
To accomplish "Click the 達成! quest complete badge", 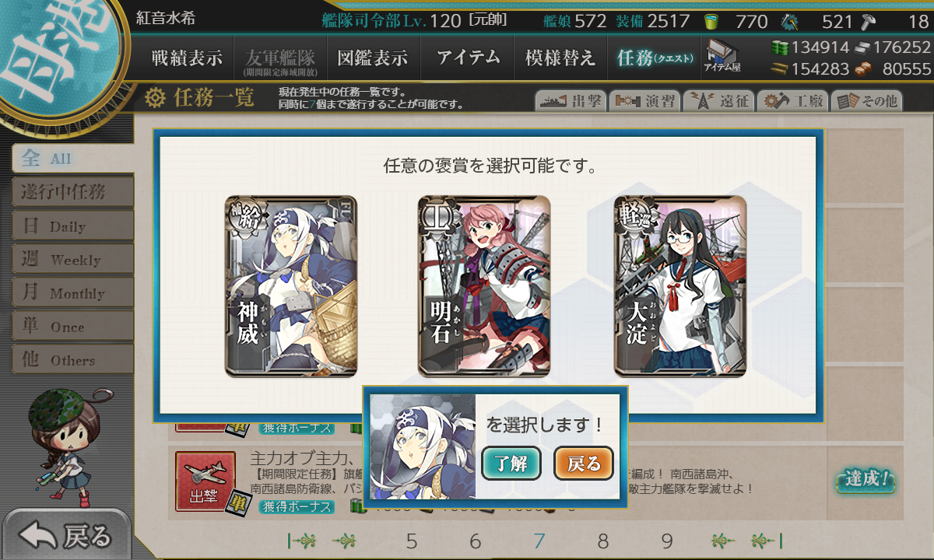I will coord(865,480).
